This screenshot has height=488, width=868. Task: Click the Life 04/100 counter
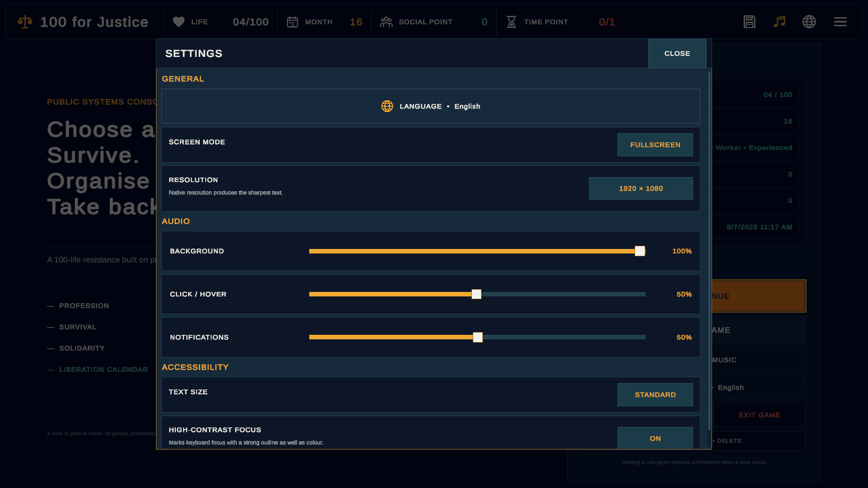click(x=250, y=22)
